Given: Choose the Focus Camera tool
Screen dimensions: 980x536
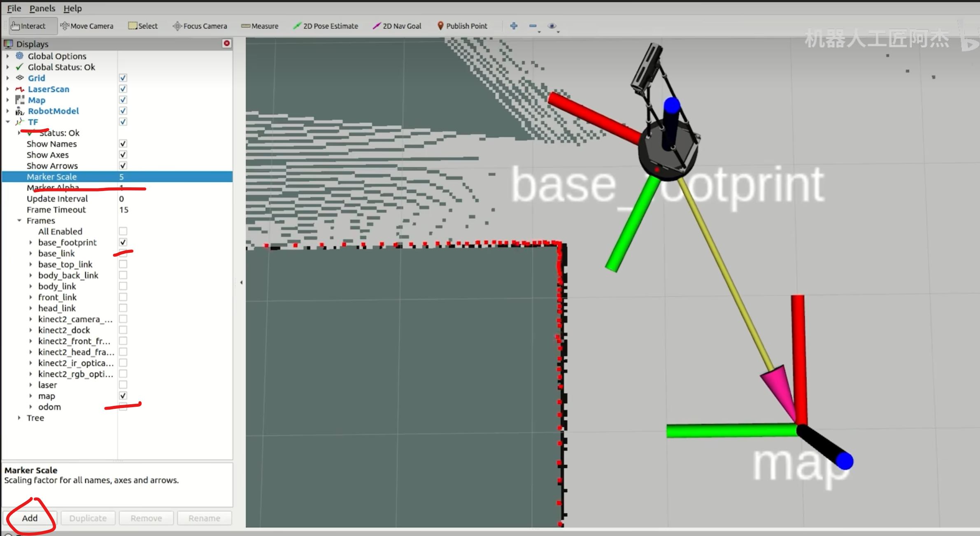Looking at the screenshot, I should click(x=200, y=26).
